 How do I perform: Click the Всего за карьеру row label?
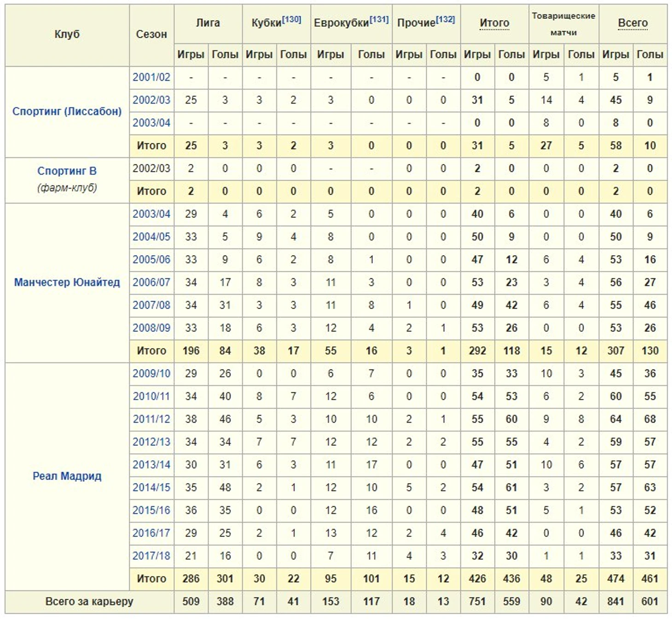point(89,601)
